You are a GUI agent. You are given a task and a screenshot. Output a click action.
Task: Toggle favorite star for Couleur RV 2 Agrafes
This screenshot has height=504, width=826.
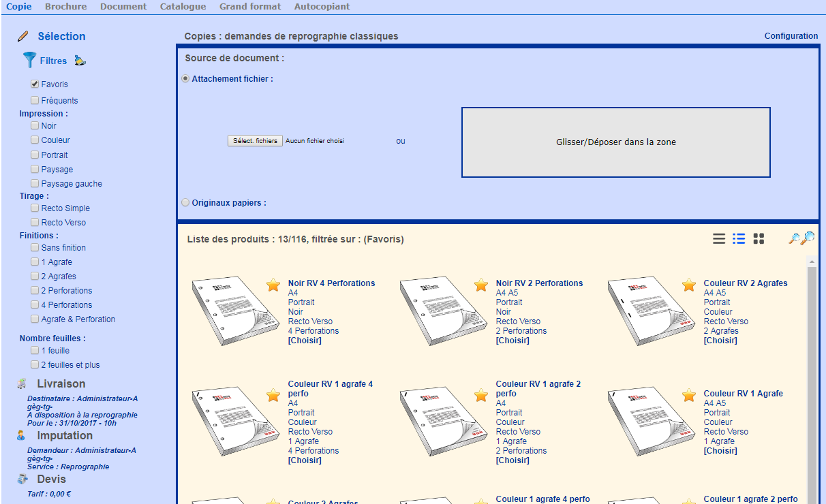pyautogui.click(x=689, y=285)
